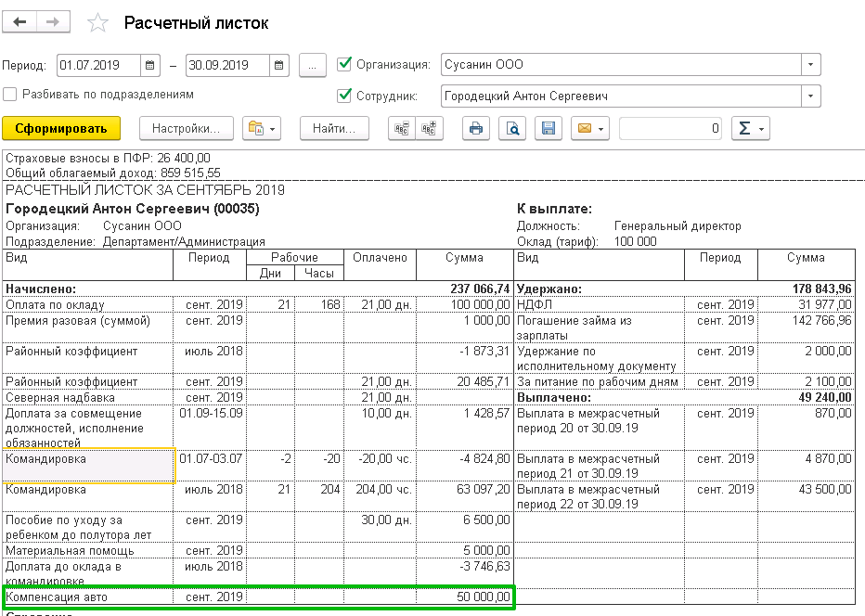Click amount 63 097,20 for Командировка
Viewport: 865px width, 616px height.
484,489
